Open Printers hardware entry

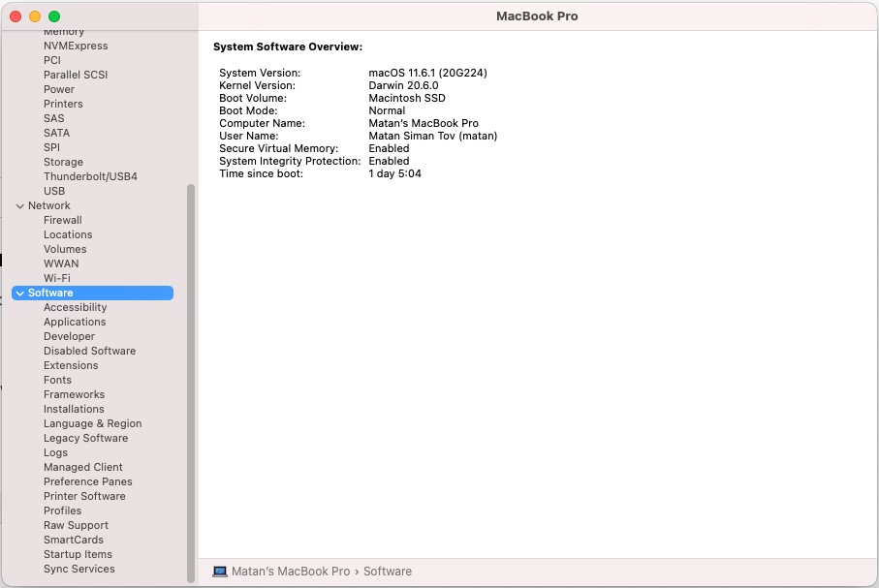tap(63, 105)
